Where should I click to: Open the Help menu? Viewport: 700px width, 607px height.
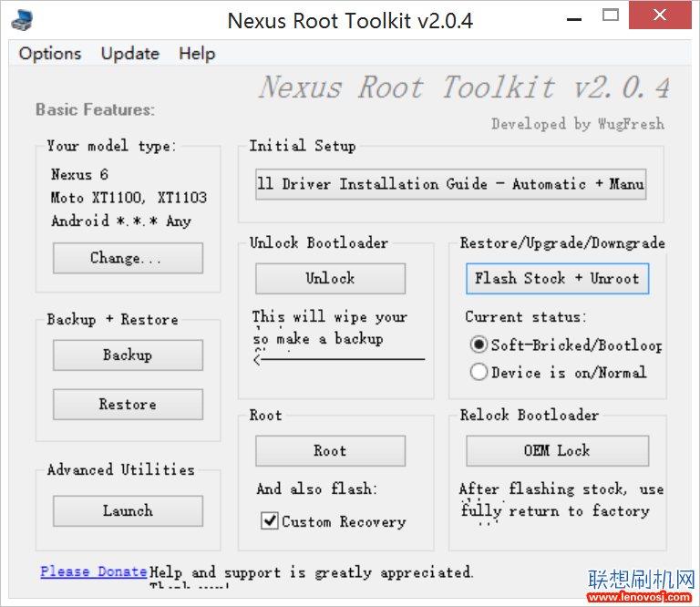[197, 54]
